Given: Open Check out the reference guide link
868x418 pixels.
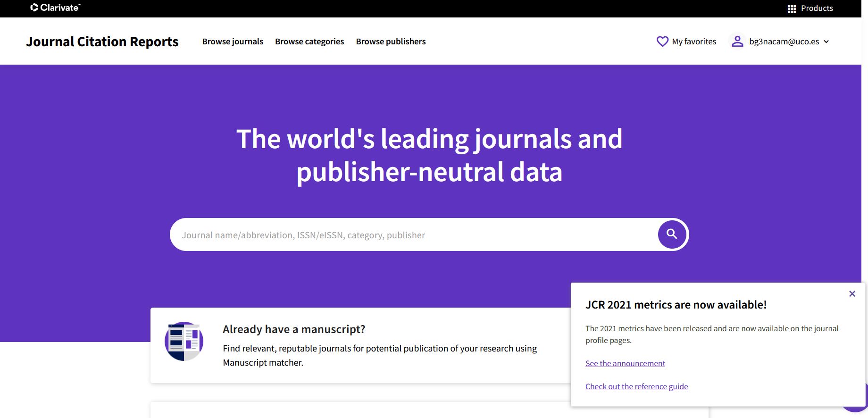Looking at the screenshot, I should [636, 386].
